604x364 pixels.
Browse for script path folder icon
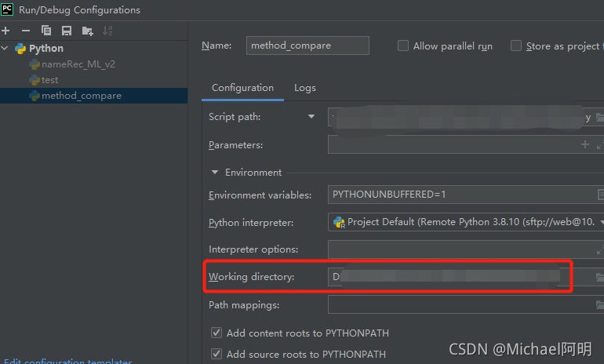coord(600,117)
